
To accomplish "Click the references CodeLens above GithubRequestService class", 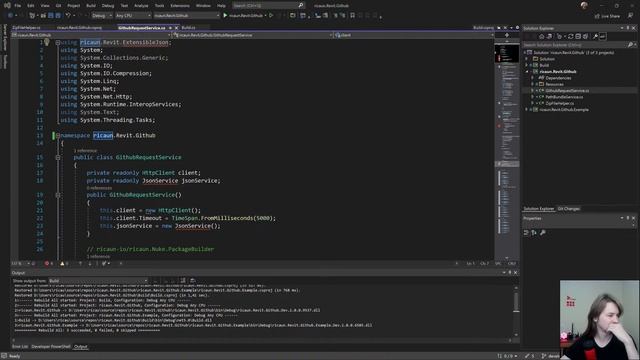I will 85,151.
